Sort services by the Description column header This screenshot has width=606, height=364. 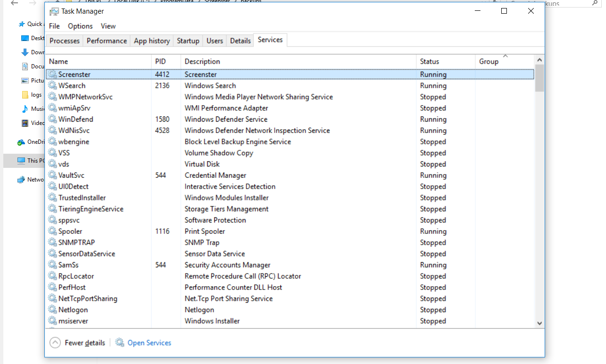299,61
